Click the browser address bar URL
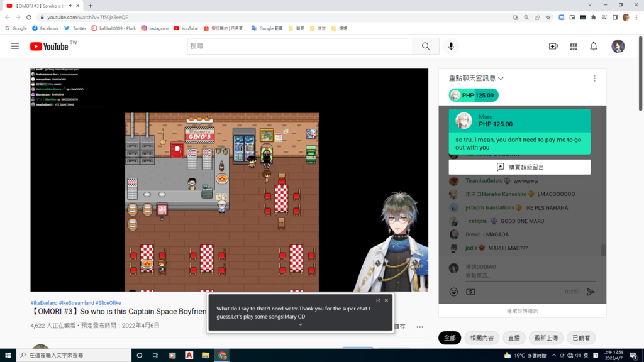 click(87, 17)
